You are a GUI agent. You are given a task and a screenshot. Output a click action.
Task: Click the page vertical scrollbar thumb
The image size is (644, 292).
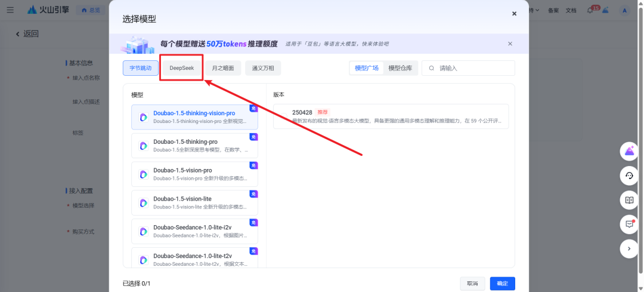click(640, 140)
